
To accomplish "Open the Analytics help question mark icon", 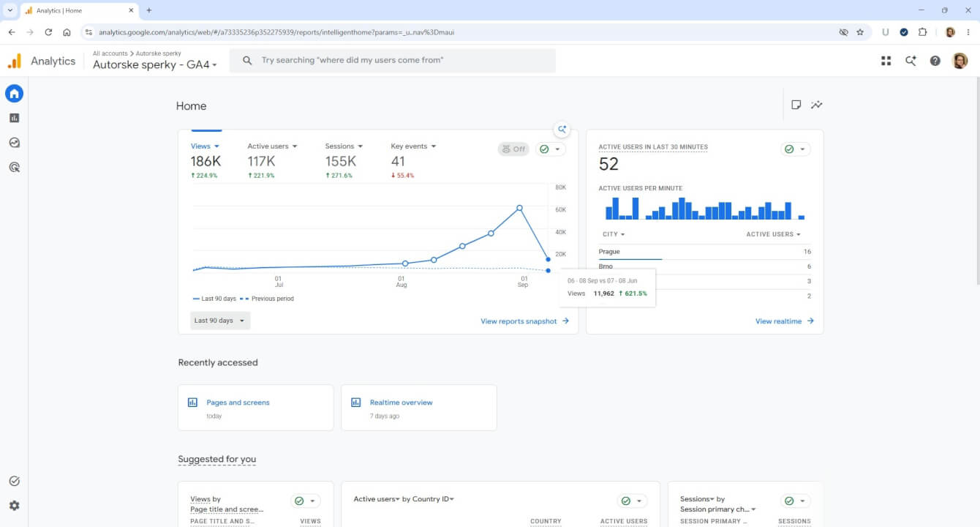I will tap(935, 61).
